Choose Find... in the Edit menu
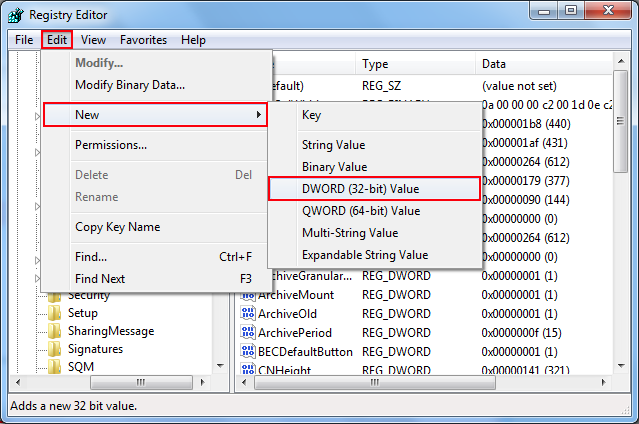Viewport: 639px width, 424px height. click(x=156, y=257)
